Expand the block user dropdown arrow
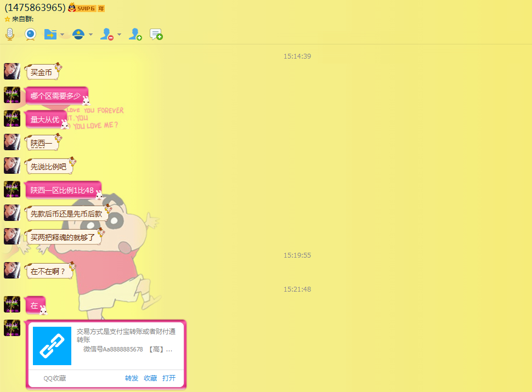Screen dimensions: 532x392 coord(119,34)
